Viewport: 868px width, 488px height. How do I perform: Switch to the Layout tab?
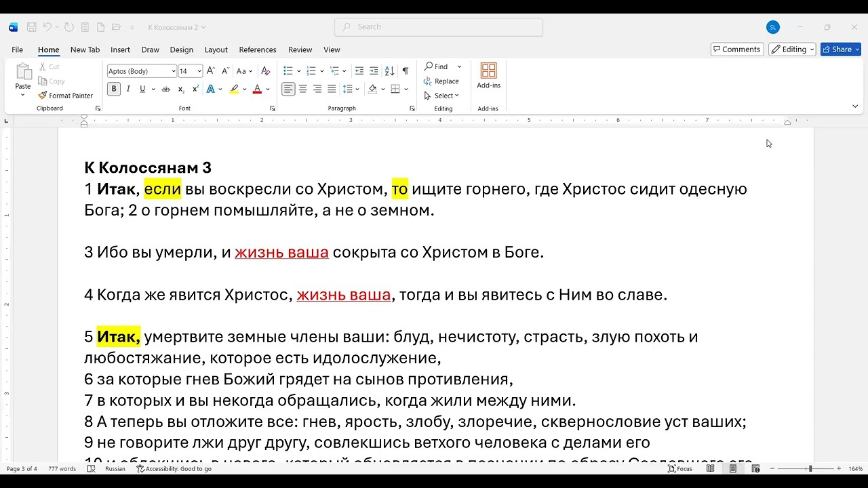click(x=216, y=49)
